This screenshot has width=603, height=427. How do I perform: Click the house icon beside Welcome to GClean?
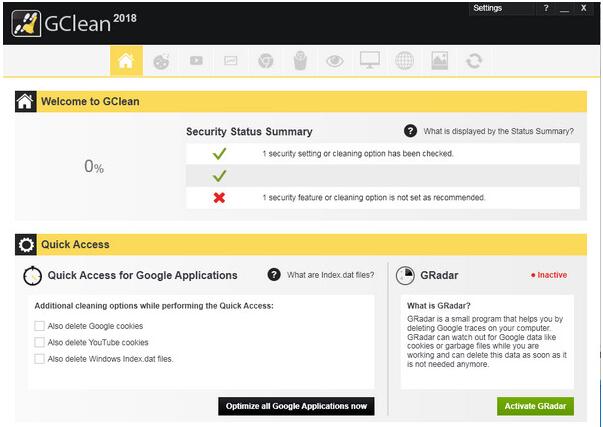(26, 102)
